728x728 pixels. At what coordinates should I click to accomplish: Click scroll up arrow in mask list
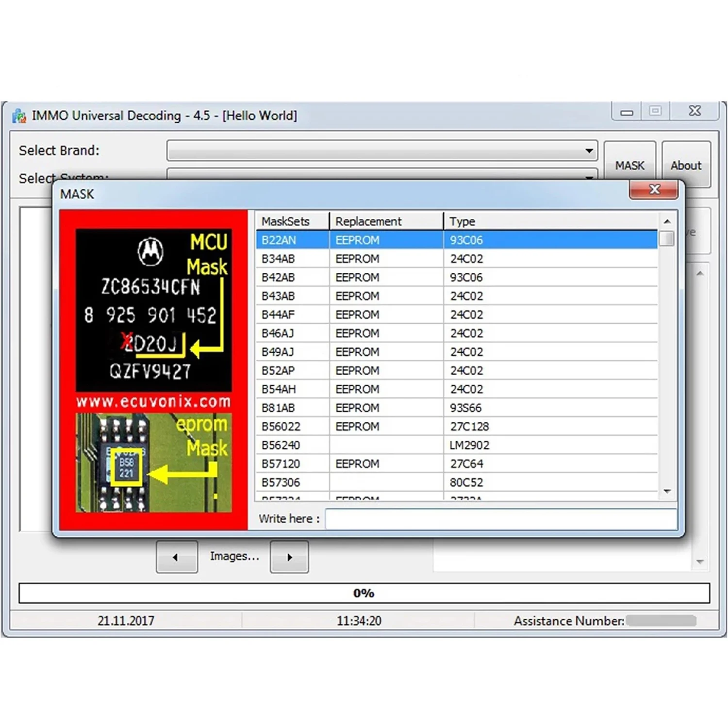667,221
